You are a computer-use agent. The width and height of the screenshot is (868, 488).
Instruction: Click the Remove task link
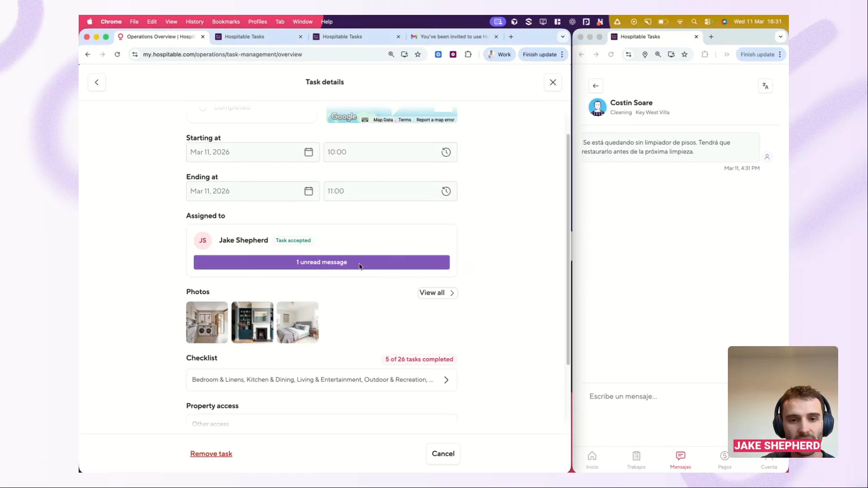click(x=211, y=454)
